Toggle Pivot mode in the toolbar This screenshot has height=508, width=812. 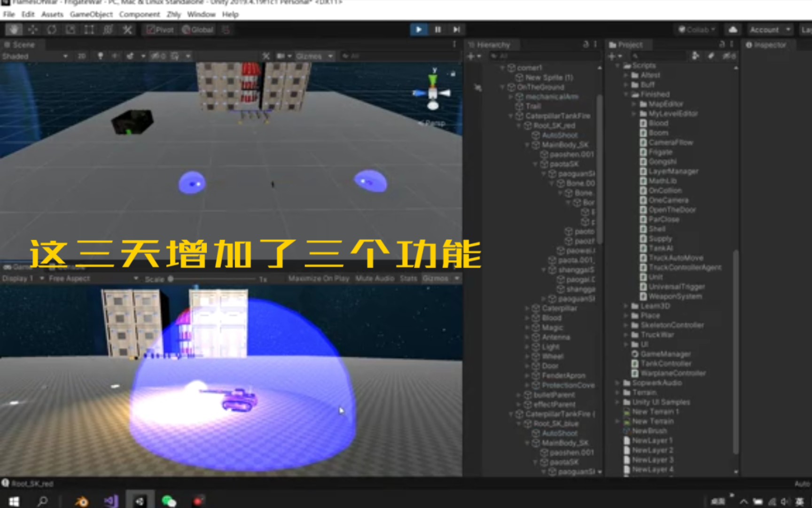click(x=159, y=29)
